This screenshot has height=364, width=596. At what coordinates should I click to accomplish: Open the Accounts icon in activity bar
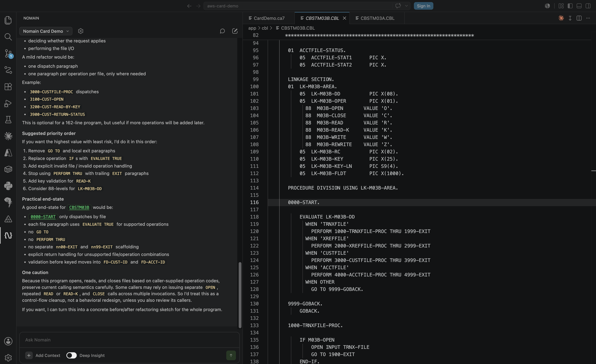coord(8,341)
